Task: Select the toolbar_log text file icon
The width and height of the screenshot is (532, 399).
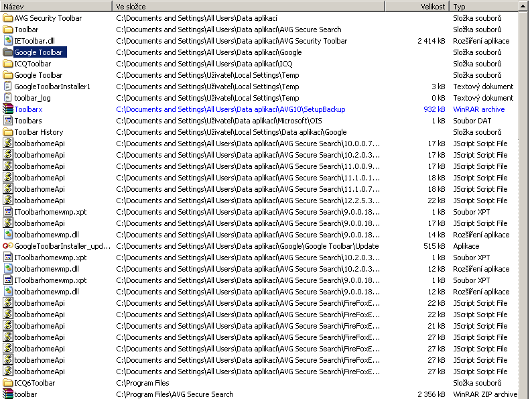Action: point(8,98)
